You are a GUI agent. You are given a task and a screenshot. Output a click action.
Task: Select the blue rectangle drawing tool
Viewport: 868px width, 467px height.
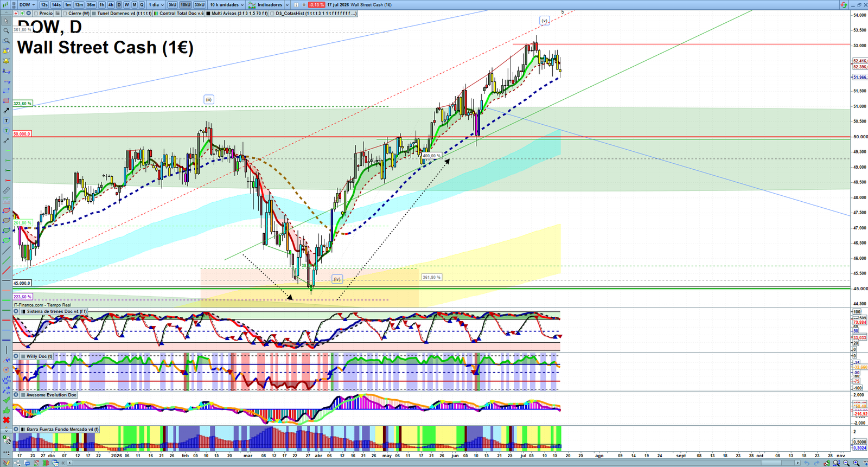click(6, 90)
